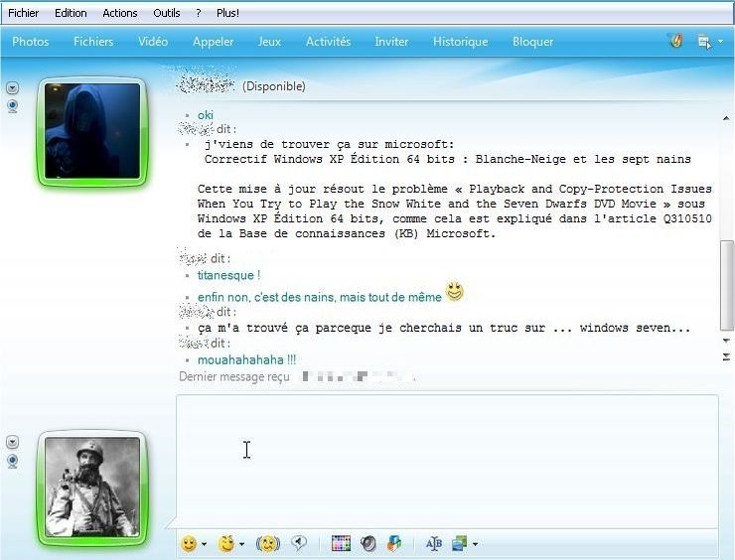Image resolution: width=735 pixels, height=560 pixels.
Task: Click the winking face icon
Action: (x=225, y=543)
